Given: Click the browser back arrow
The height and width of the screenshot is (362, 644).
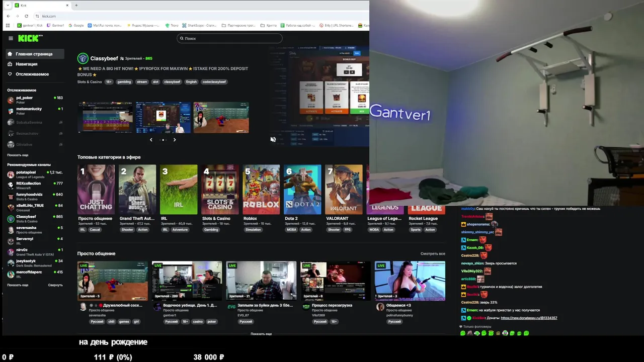Looking at the screenshot, I should click(x=8, y=16).
